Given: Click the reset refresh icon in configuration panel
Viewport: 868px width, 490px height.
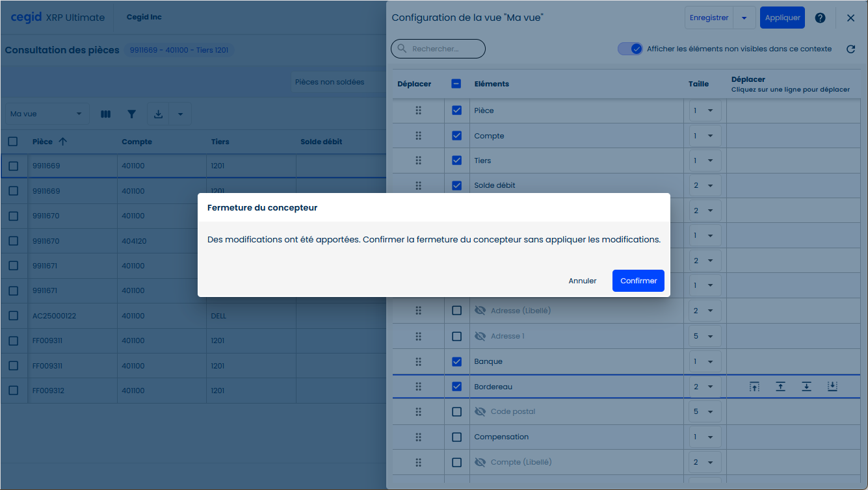Looking at the screenshot, I should click(x=850, y=49).
